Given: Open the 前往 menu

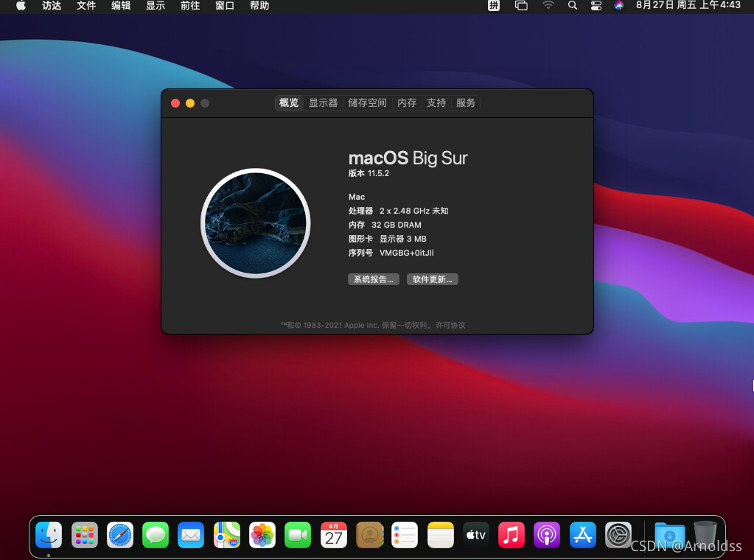Looking at the screenshot, I should [190, 6].
